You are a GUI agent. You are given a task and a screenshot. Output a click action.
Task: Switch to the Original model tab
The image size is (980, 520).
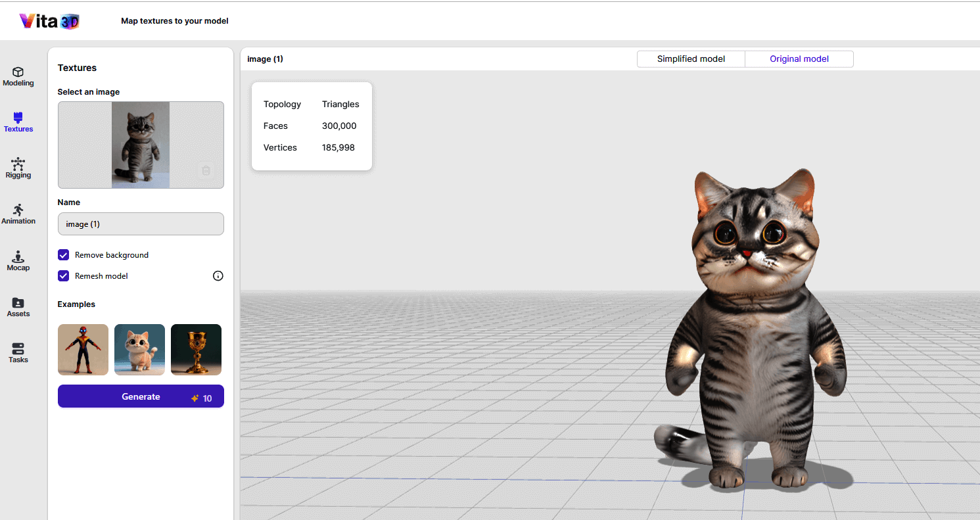point(799,59)
